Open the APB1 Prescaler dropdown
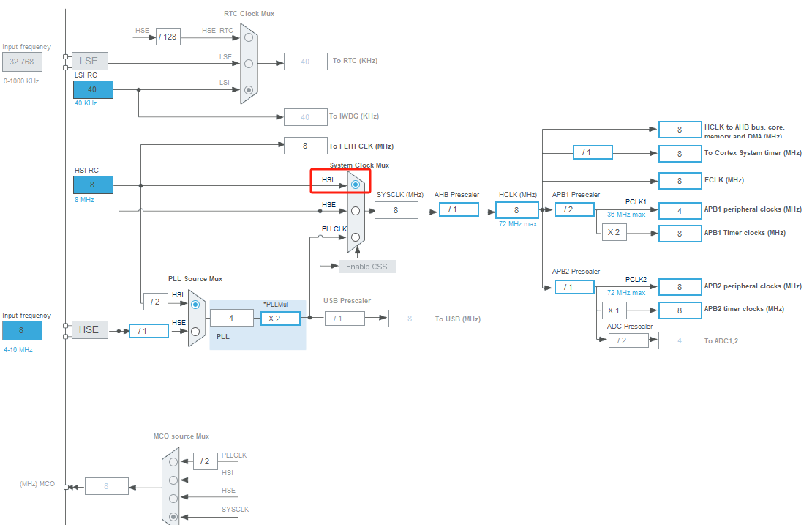The width and height of the screenshot is (812, 525). coord(574,209)
